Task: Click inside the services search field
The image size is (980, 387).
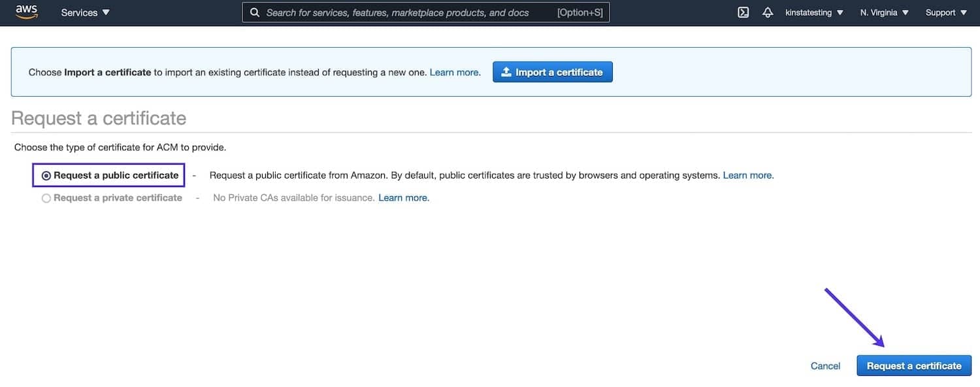Action: pos(425,12)
